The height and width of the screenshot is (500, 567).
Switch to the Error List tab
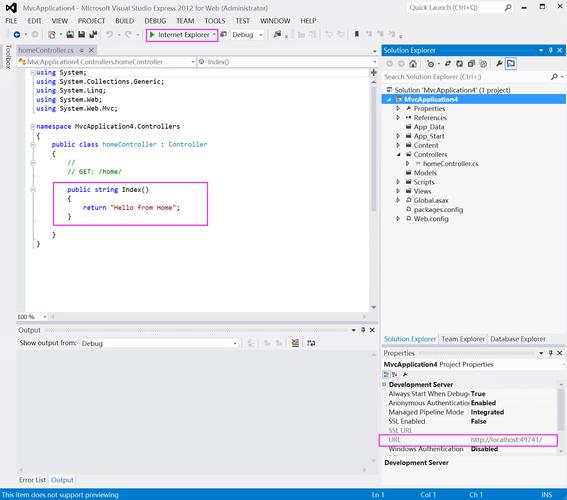tap(32, 480)
